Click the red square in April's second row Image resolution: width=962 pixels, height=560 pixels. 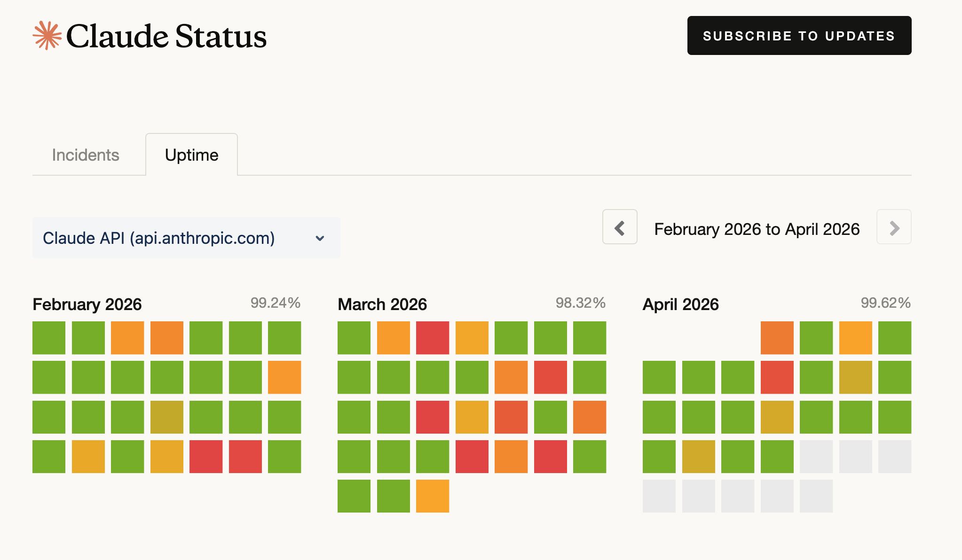coord(777,377)
